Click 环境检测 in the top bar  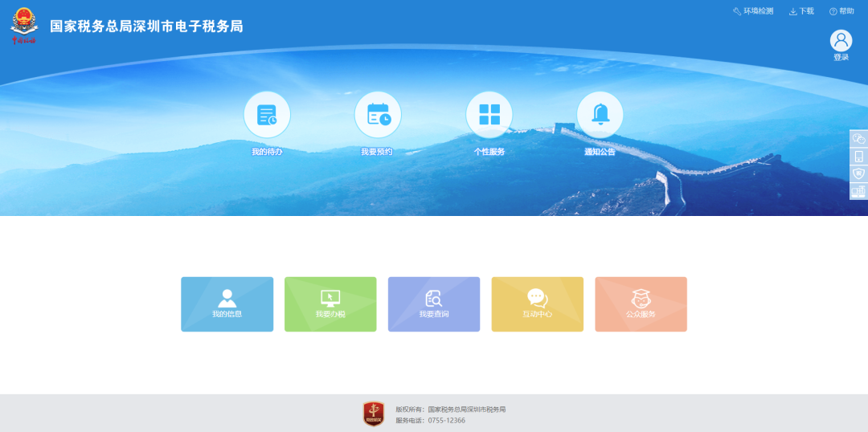(x=753, y=11)
